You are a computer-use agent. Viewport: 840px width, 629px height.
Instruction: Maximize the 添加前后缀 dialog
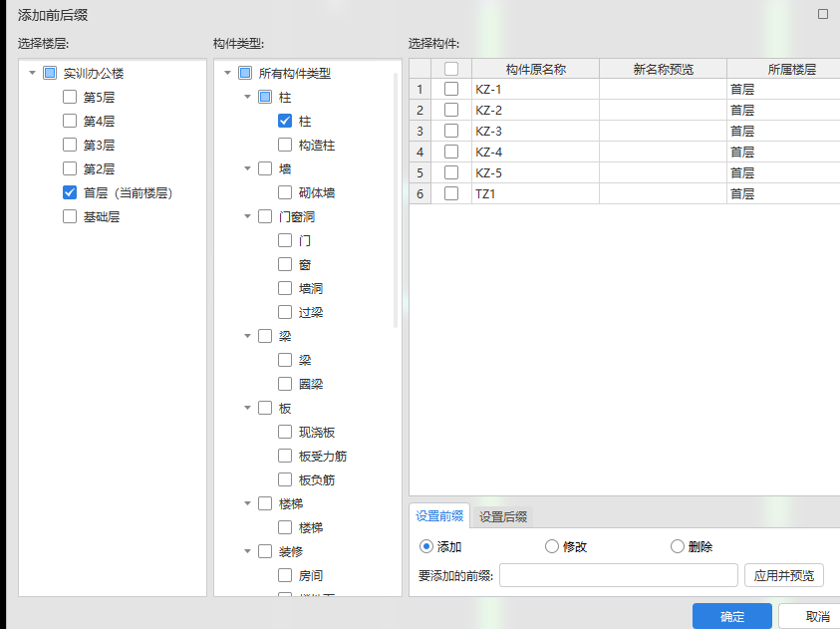coord(823,14)
